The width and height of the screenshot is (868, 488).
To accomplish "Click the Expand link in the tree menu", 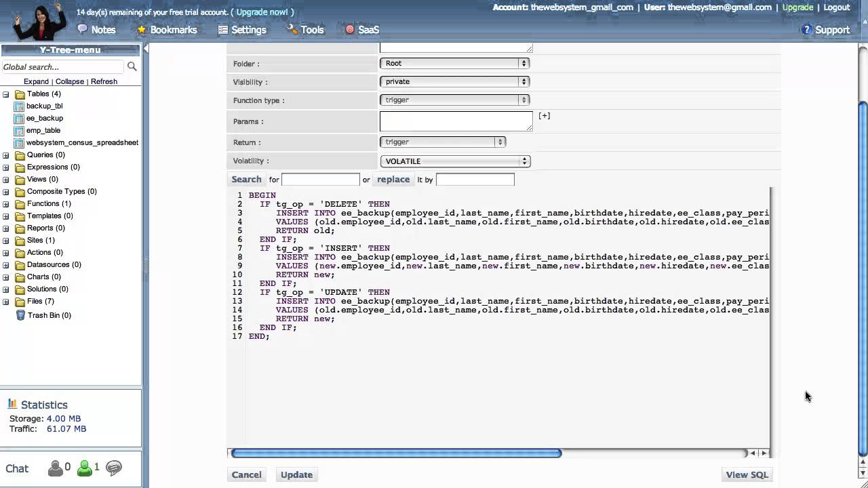I will click(x=36, y=81).
